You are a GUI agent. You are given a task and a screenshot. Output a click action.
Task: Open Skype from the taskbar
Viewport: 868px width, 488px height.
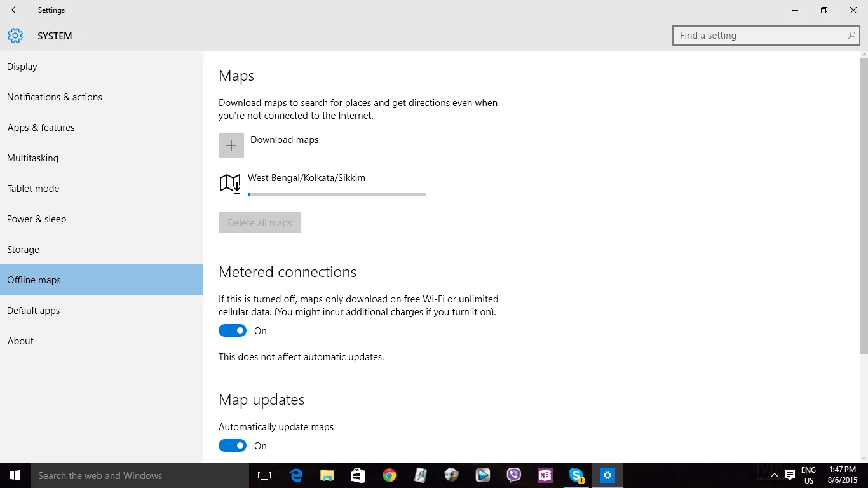(576, 475)
